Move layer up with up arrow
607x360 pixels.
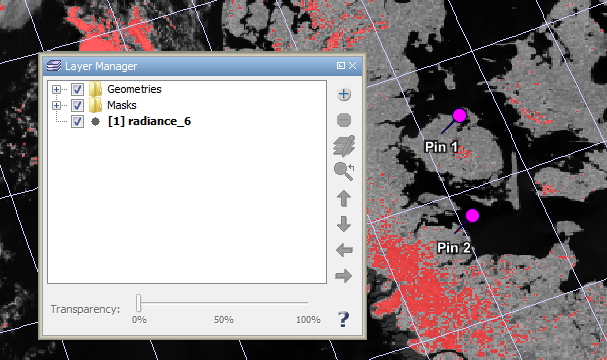tap(344, 198)
